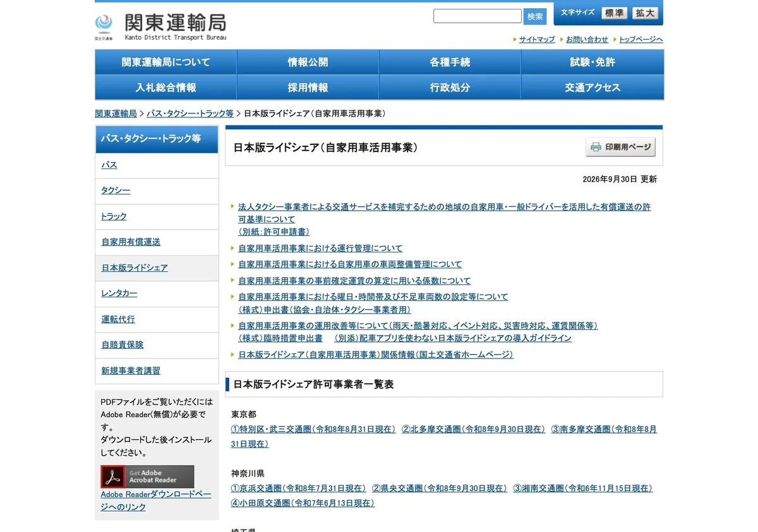Go to トップページへ link
758x532 pixels.
click(641, 39)
